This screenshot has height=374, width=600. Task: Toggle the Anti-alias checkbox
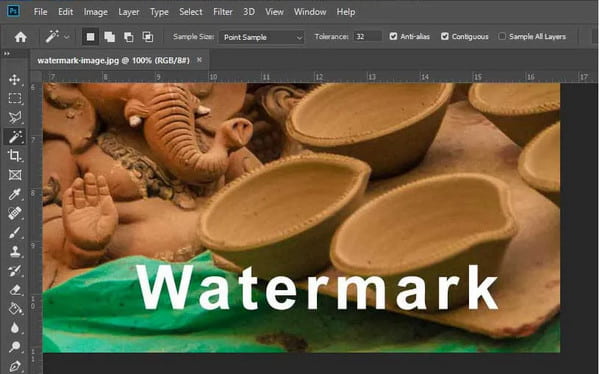[x=393, y=36]
